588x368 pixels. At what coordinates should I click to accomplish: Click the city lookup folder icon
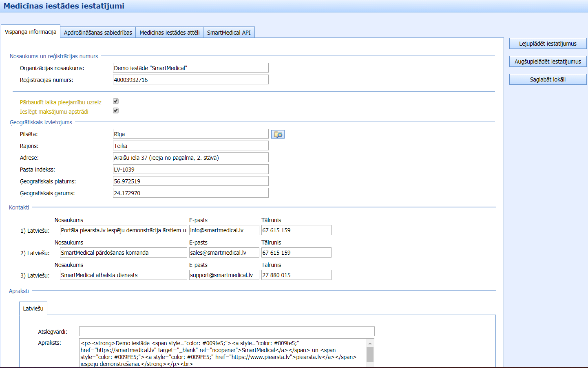click(278, 134)
